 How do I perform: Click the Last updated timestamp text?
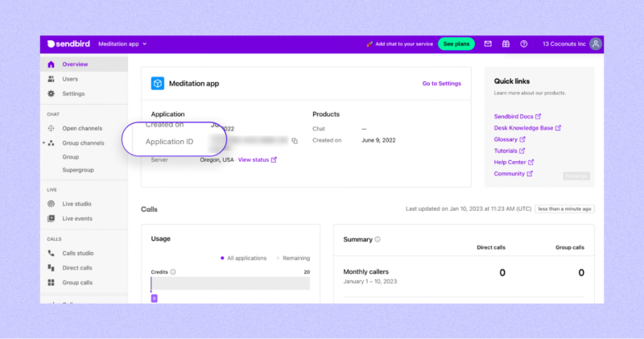click(469, 209)
